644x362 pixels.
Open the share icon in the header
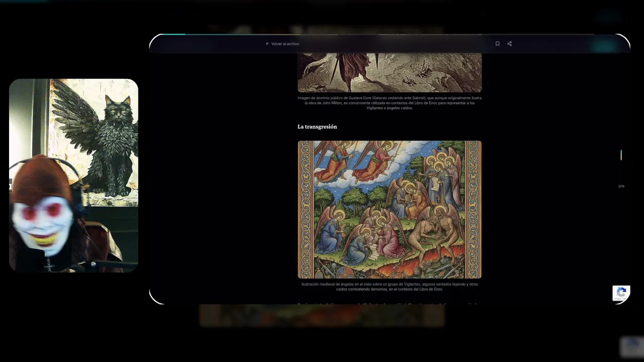tap(509, 44)
